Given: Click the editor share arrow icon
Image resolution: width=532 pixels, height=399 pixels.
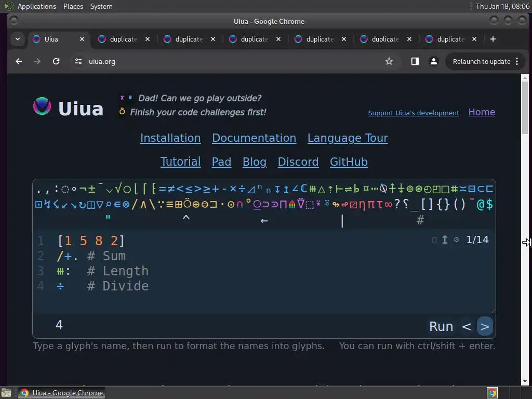Looking at the screenshot, I should pyautogui.click(x=445, y=240).
